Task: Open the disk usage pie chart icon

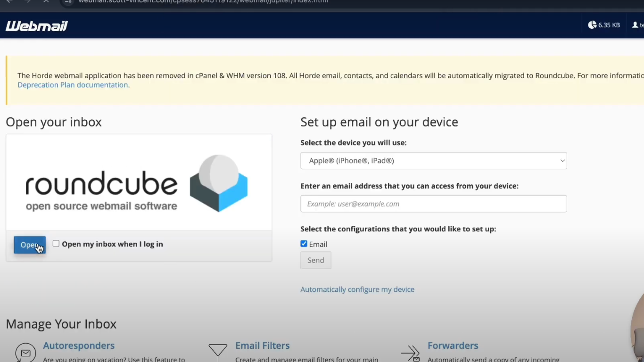Action: (592, 25)
